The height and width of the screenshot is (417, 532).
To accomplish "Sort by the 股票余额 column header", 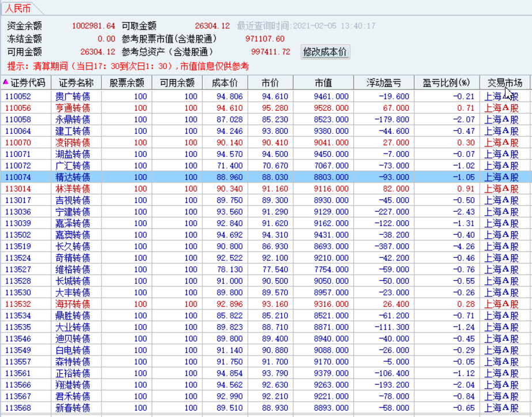I will [127, 82].
